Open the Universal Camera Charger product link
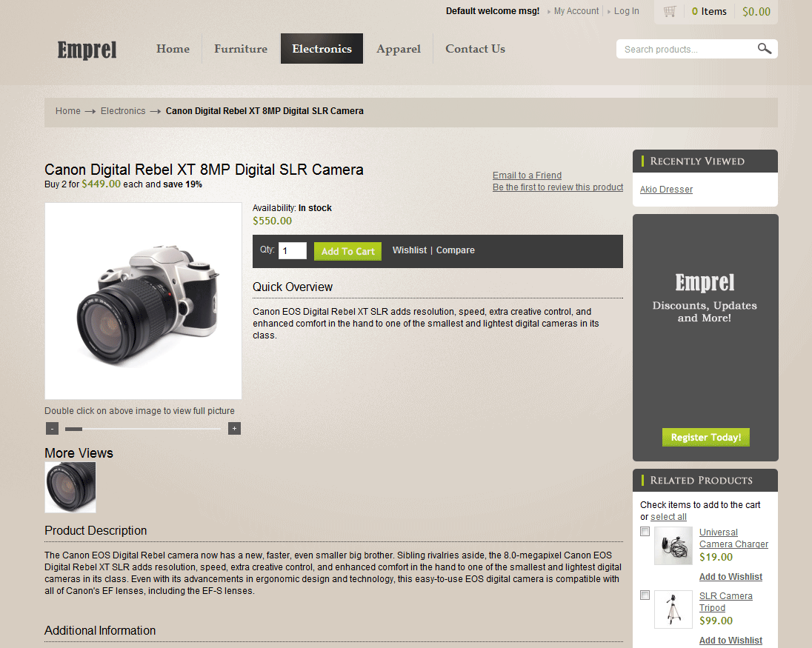The height and width of the screenshot is (648, 812). (x=733, y=538)
